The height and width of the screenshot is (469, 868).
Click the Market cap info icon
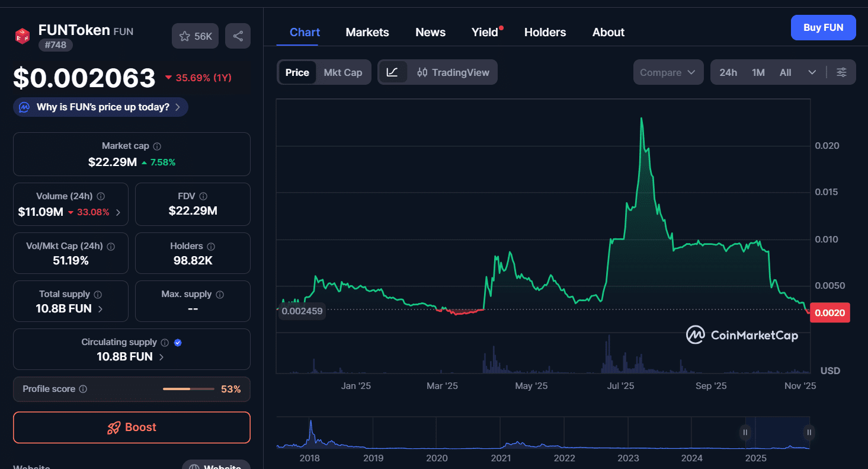[x=157, y=146]
